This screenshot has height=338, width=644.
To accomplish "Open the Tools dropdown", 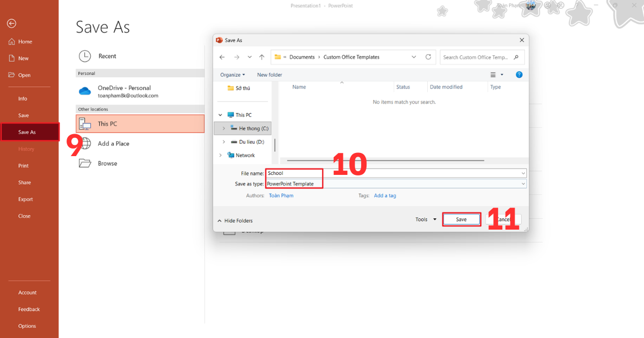I will click(x=426, y=219).
